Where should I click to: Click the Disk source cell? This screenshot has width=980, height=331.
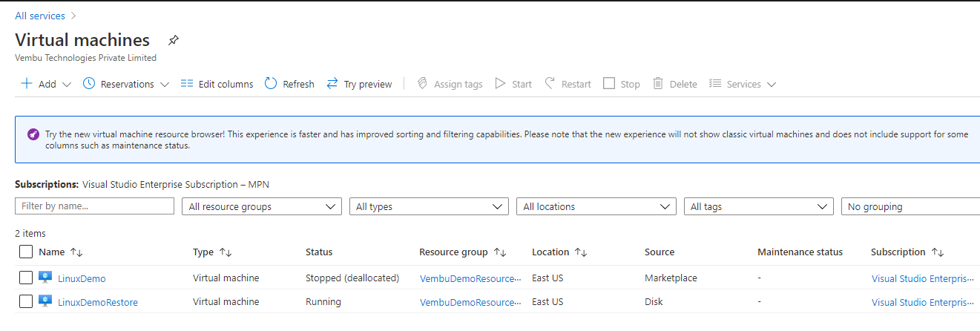coord(654,302)
